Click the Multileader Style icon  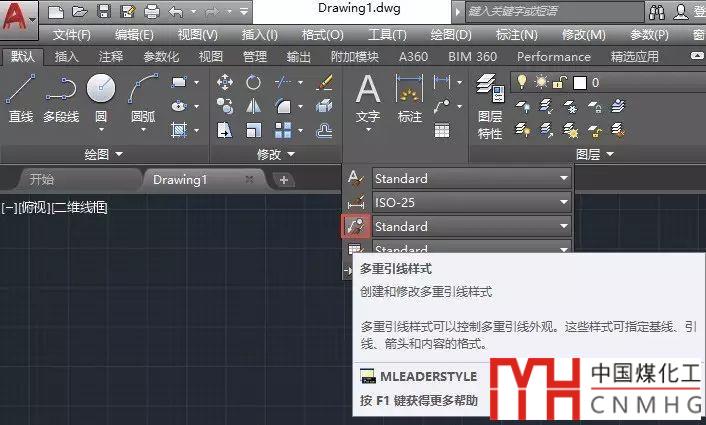click(356, 226)
